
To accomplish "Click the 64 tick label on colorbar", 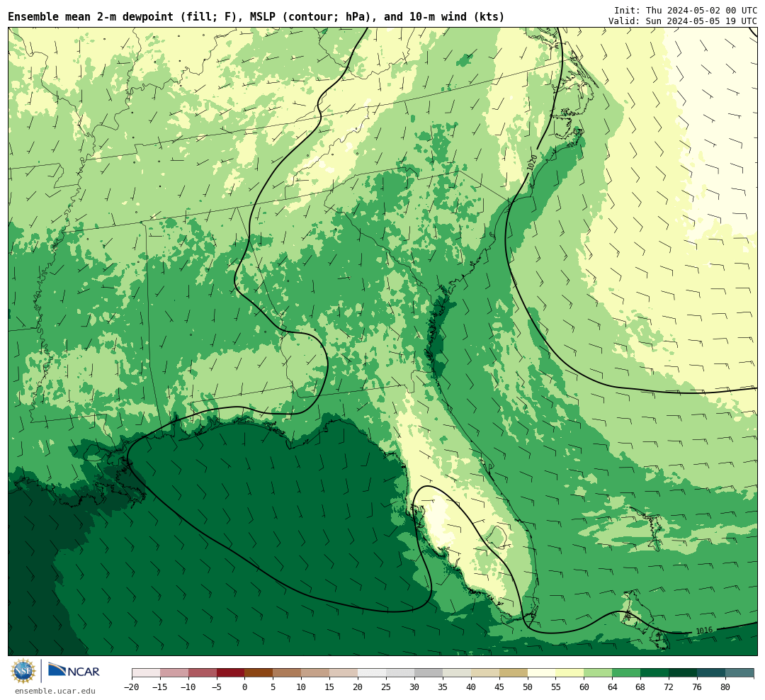I will pyautogui.click(x=612, y=687).
